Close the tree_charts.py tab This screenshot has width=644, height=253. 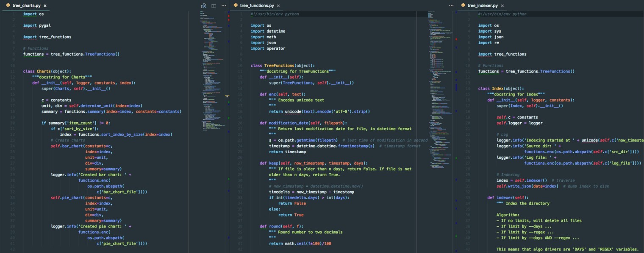(x=45, y=6)
